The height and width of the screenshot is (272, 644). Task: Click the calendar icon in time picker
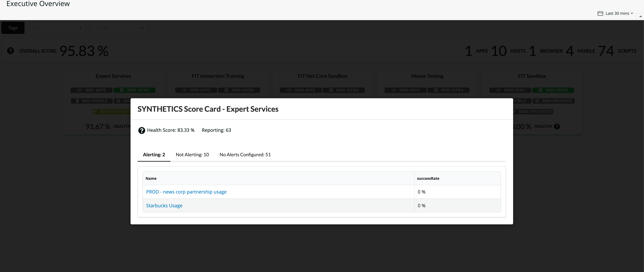click(x=600, y=13)
